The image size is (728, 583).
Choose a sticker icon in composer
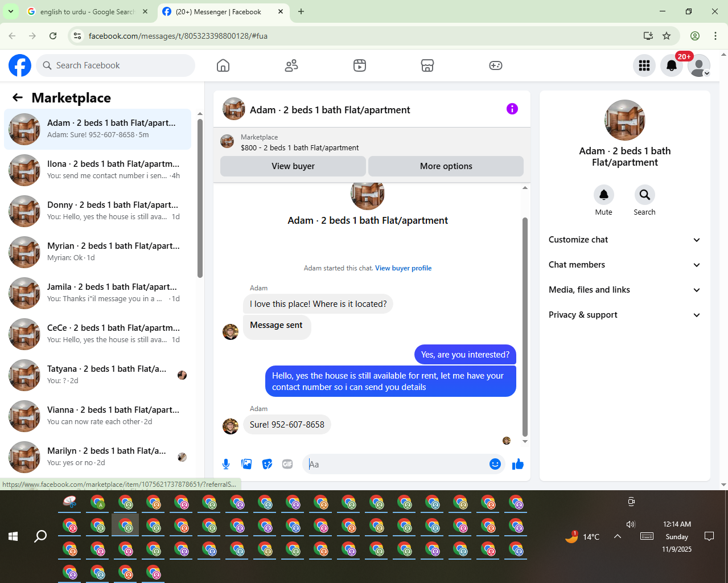click(267, 464)
